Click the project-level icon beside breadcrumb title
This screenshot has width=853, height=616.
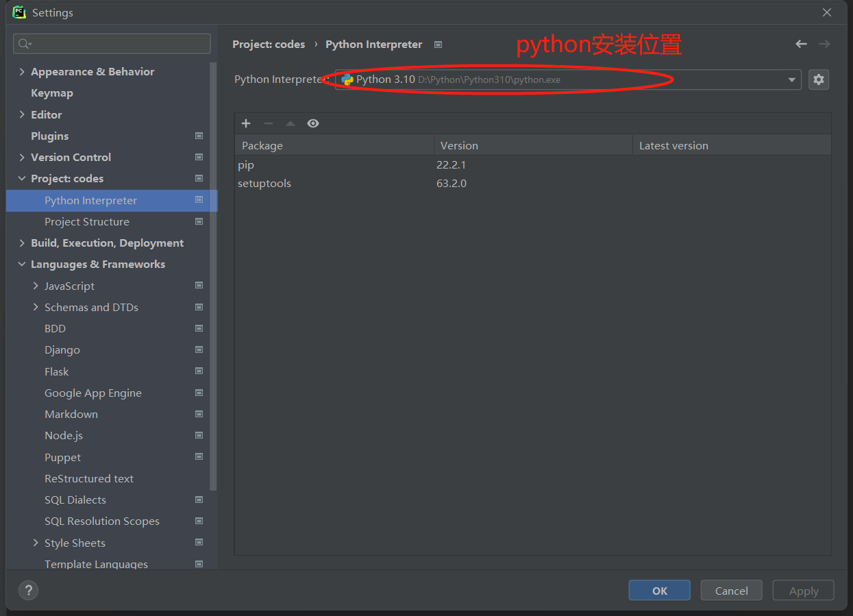(x=438, y=45)
